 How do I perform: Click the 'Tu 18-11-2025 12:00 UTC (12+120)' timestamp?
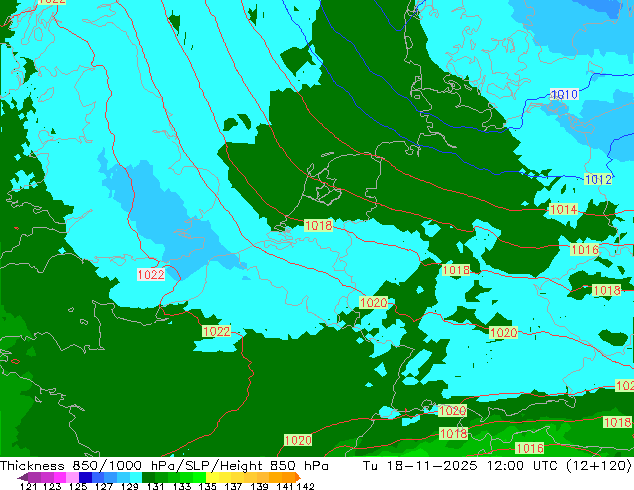coord(497,466)
